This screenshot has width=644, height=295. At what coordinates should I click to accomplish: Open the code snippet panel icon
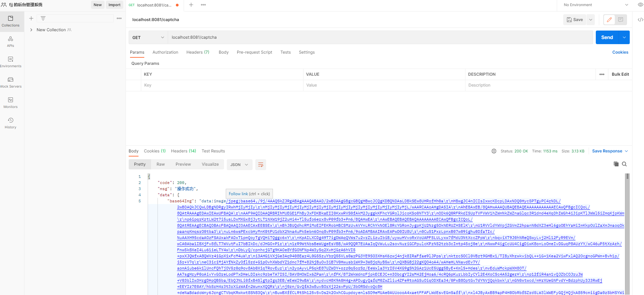coord(640,20)
